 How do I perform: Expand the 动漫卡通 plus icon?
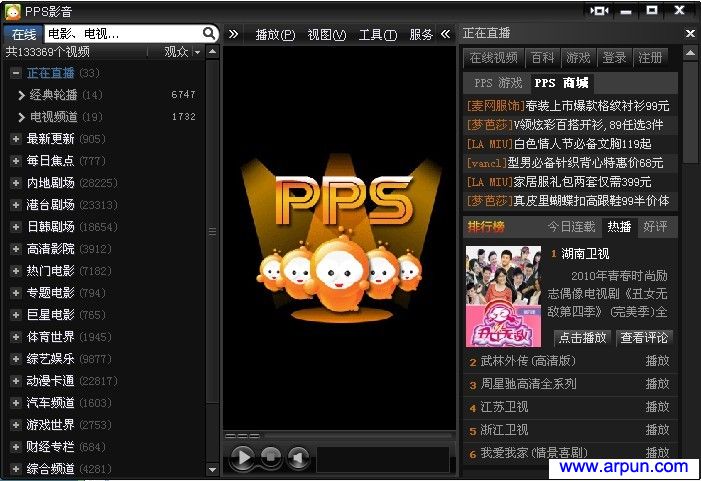pos(16,381)
